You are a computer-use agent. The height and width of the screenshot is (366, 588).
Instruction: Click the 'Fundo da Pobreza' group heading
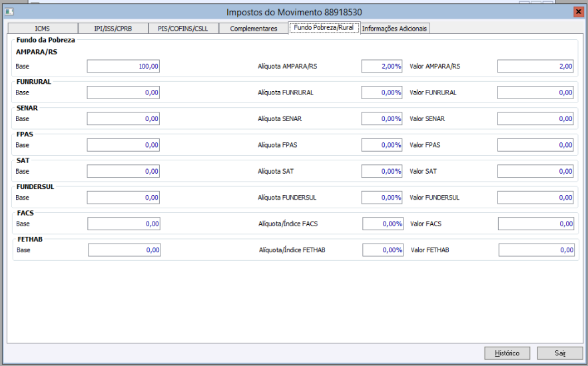[x=45, y=40]
